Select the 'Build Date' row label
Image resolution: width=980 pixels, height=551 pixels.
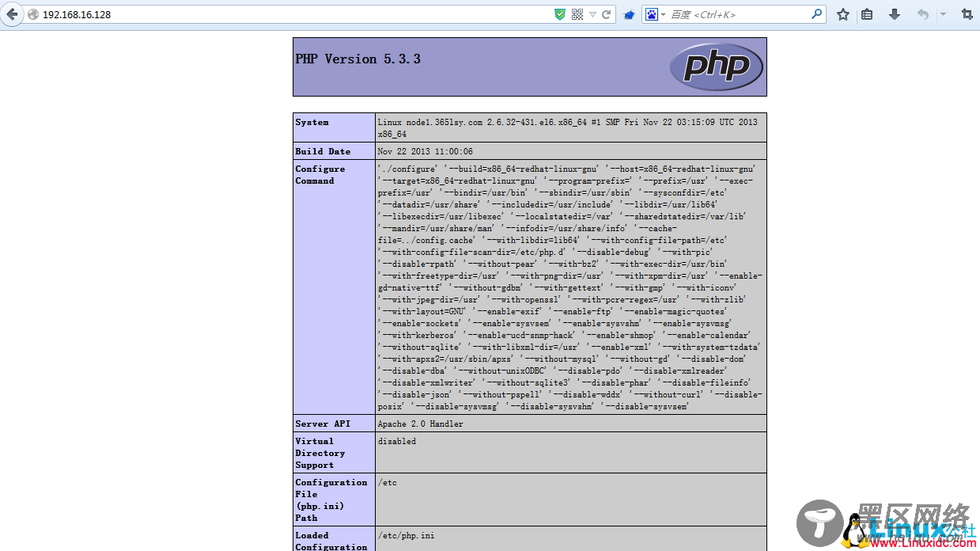[x=323, y=151]
